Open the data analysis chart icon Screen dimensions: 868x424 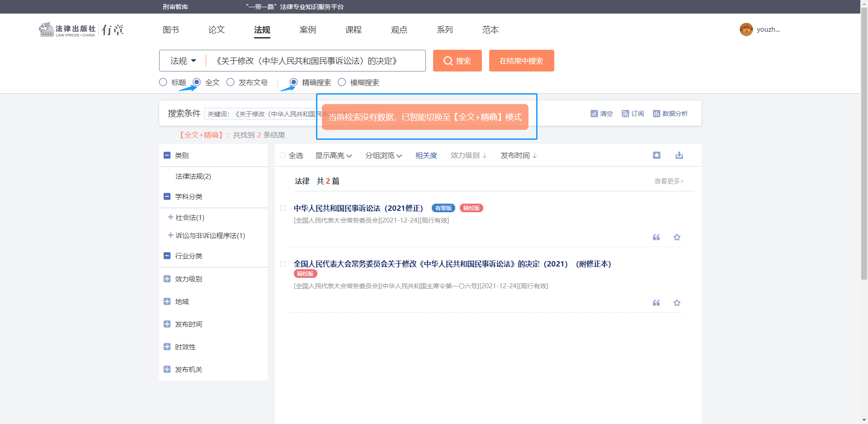click(656, 114)
